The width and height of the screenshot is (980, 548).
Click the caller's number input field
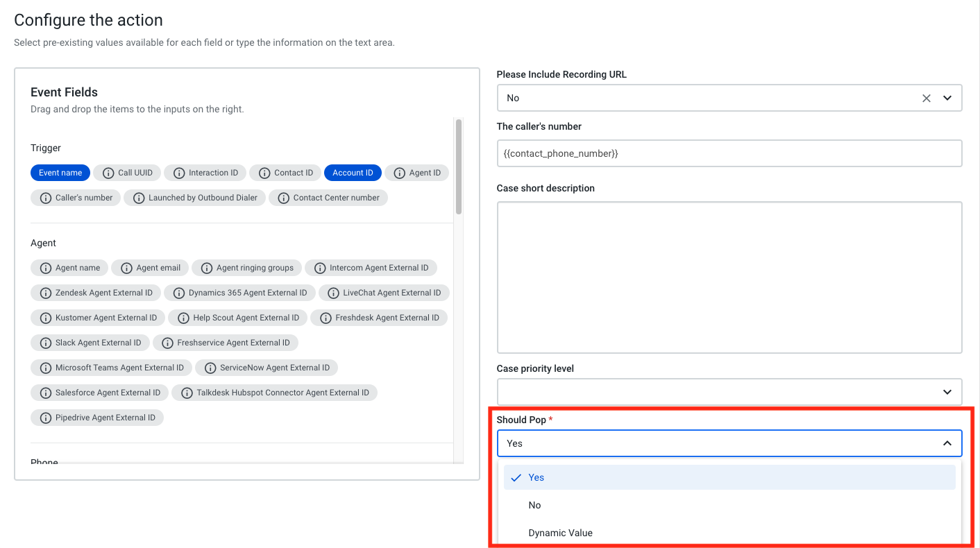[729, 153]
